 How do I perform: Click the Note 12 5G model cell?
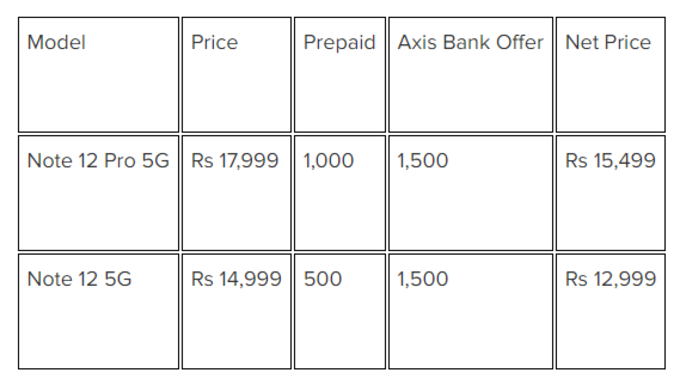pos(98,311)
